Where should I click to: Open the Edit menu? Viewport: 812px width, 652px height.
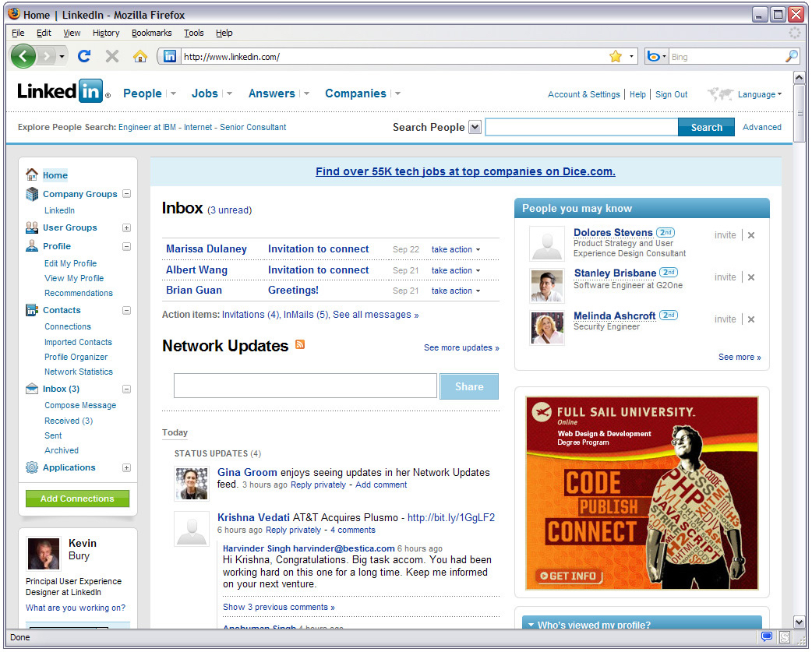click(x=44, y=33)
